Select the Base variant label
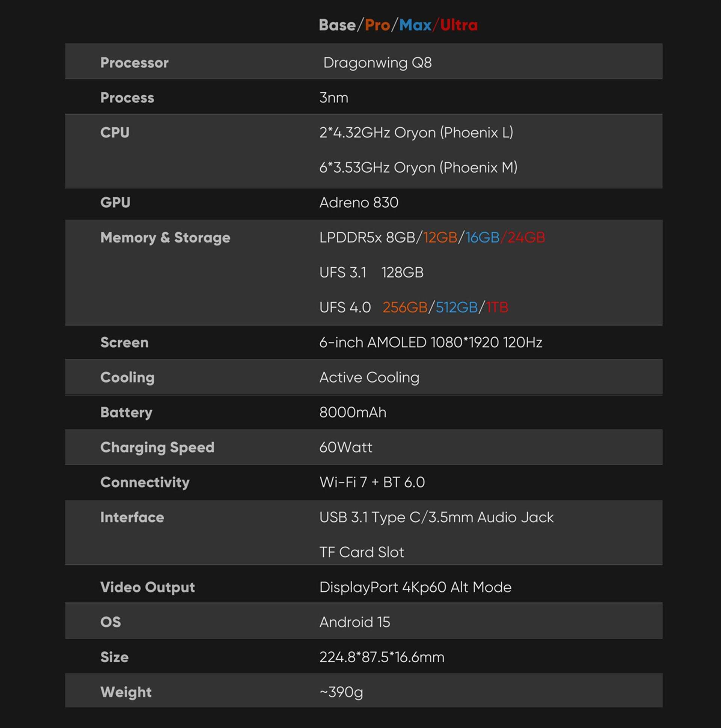Image resolution: width=721 pixels, height=728 pixels. point(337,25)
